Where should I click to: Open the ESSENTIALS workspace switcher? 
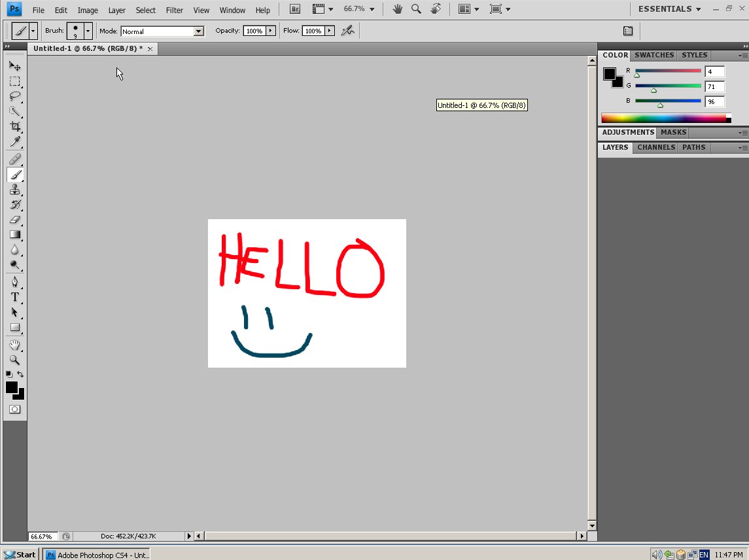(x=670, y=9)
